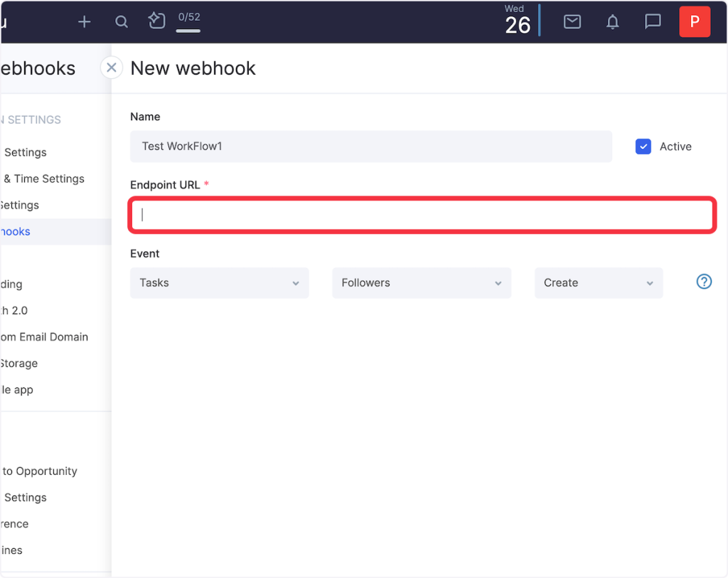Click the Endpoint URL input field
The width and height of the screenshot is (728, 578).
[422, 215]
